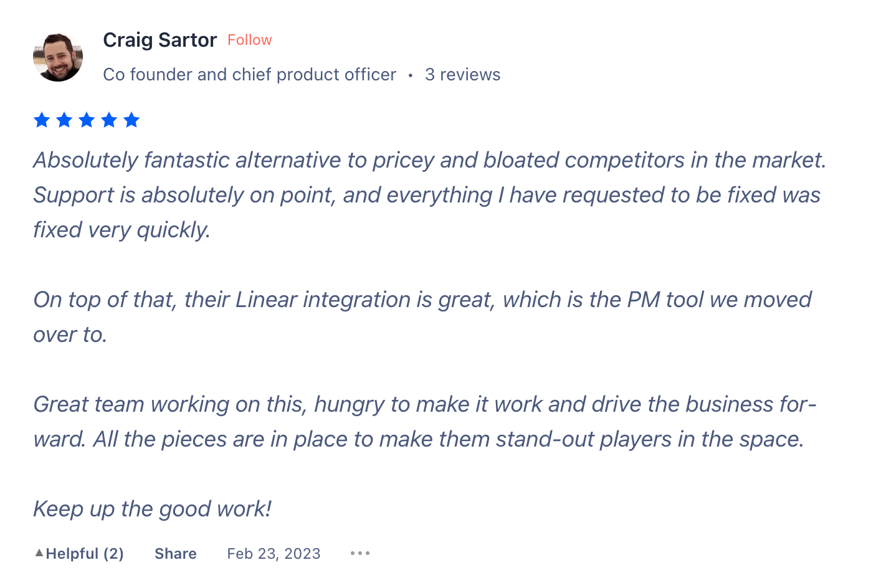Open the profile via the Craig Sartor name
This screenshot has width=871, height=588.
[159, 39]
